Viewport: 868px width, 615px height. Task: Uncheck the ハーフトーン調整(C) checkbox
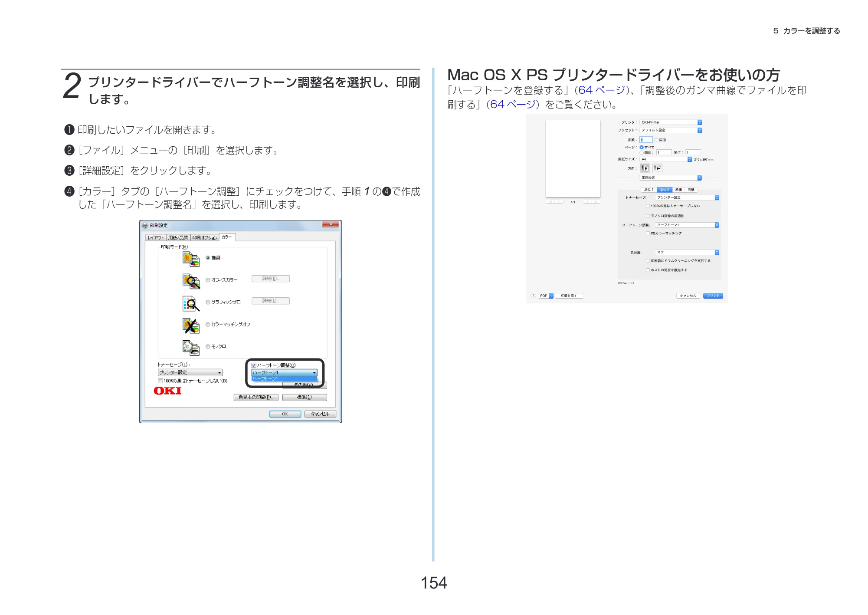[254, 365]
